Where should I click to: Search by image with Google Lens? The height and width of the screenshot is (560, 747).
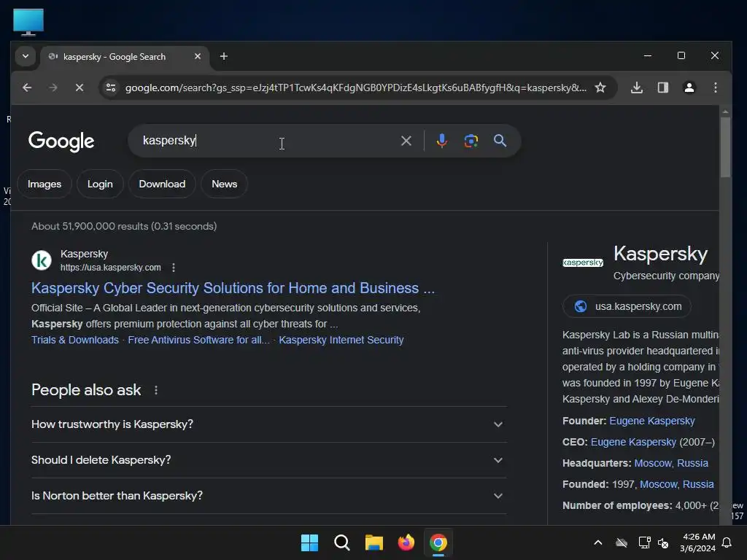pyautogui.click(x=471, y=141)
